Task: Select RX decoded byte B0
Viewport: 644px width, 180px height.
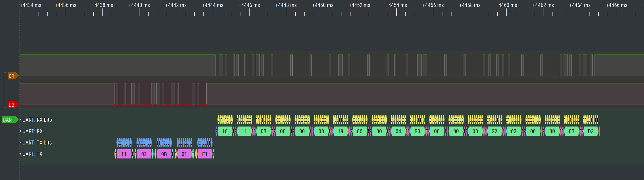Action: 418,131
